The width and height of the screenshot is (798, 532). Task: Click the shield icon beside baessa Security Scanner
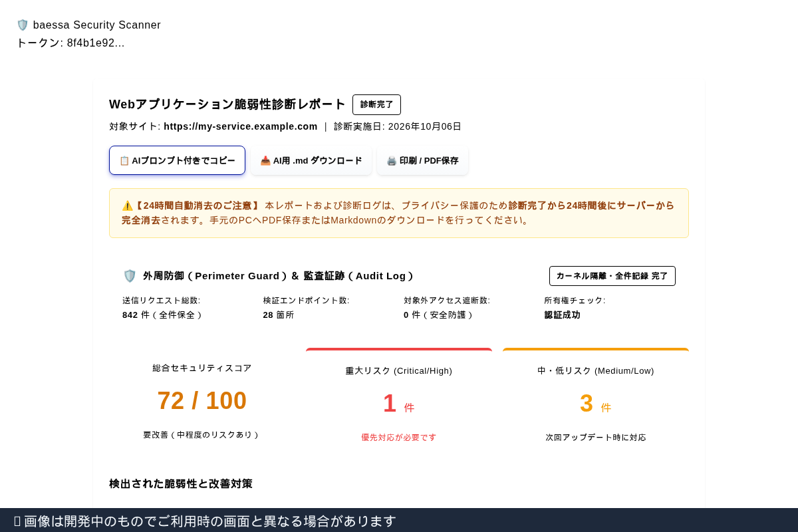click(x=23, y=25)
